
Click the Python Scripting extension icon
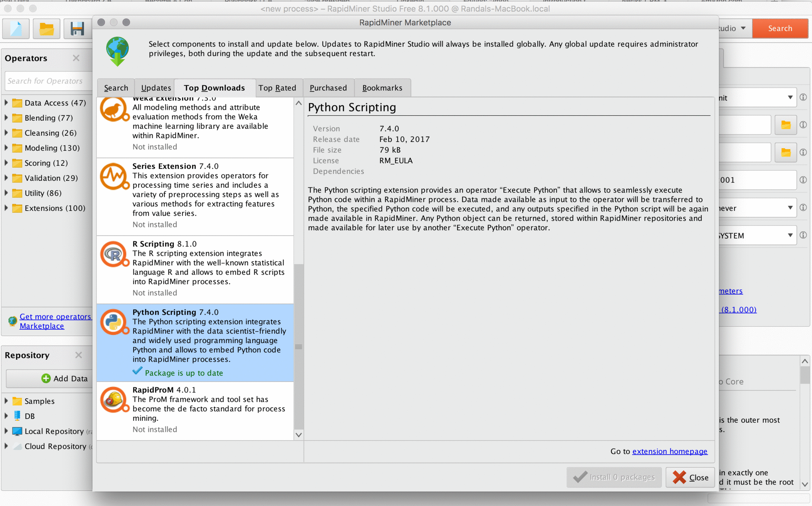pos(115,322)
